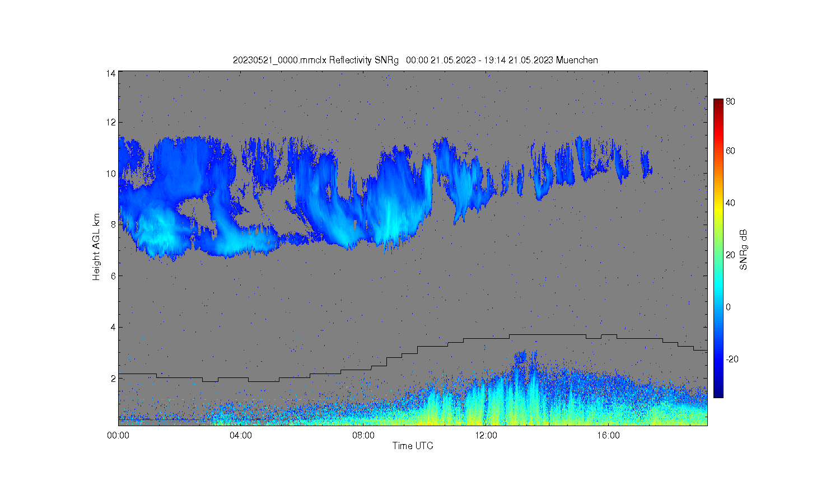Click the colorbar tick label 80
The width and height of the screenshot is (840, 504).
pos(730,102)
